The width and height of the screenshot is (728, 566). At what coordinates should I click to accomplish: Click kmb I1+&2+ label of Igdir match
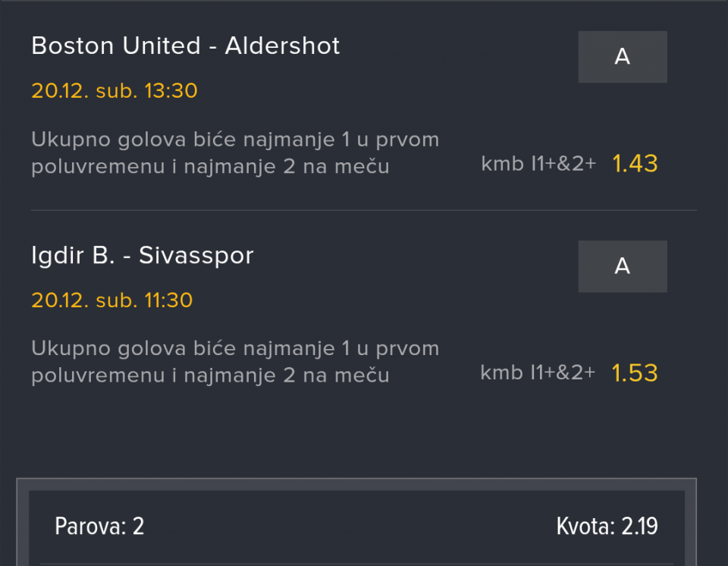(538, 373)
